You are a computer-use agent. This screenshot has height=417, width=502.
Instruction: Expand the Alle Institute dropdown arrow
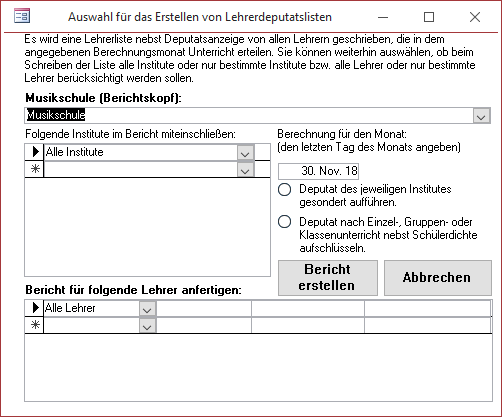(x=245, y=153)
